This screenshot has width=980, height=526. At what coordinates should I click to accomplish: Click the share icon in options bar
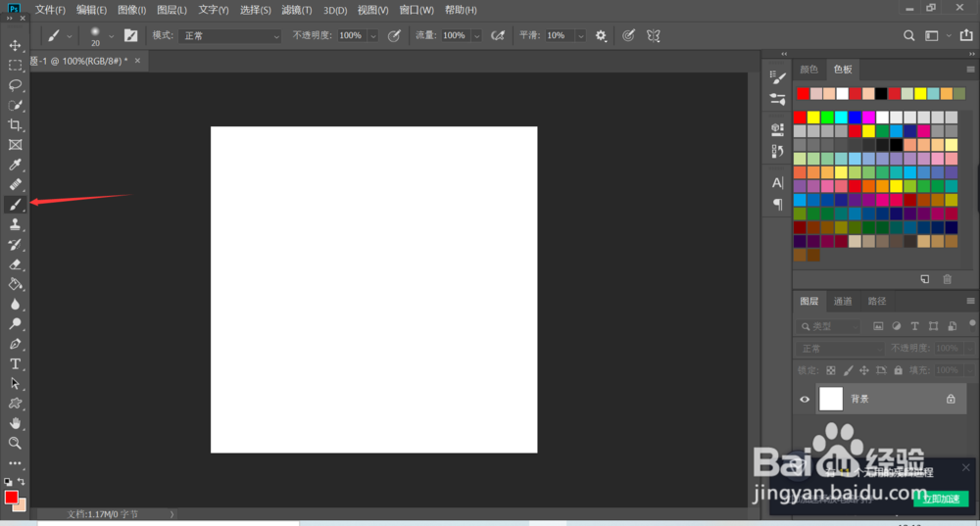click(x=966, y=35)
